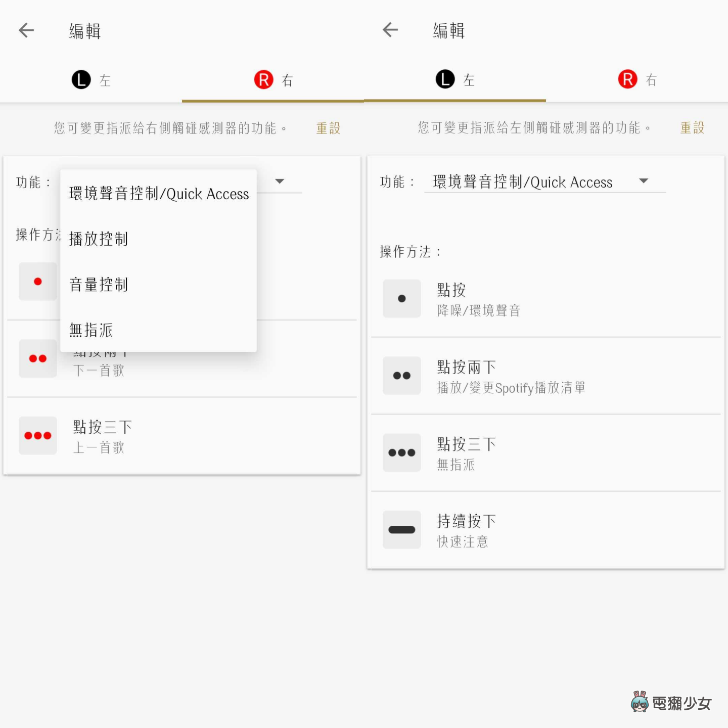The image size is (728, 728).
Task: Click 重設 on the left sensor panel
Action: pyautogui.click(x=692, y=128)
